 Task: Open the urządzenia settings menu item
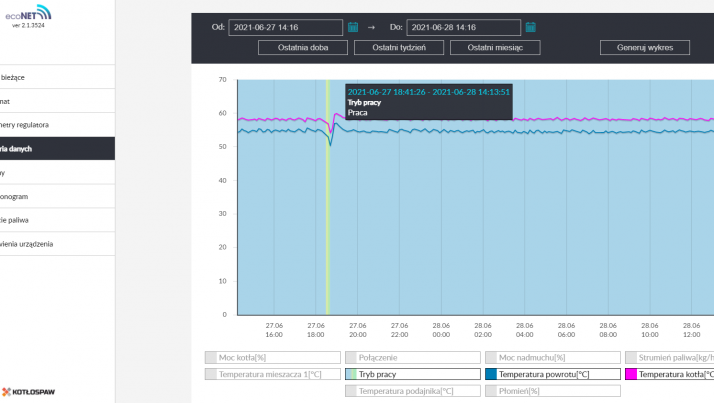pos(57,244)
